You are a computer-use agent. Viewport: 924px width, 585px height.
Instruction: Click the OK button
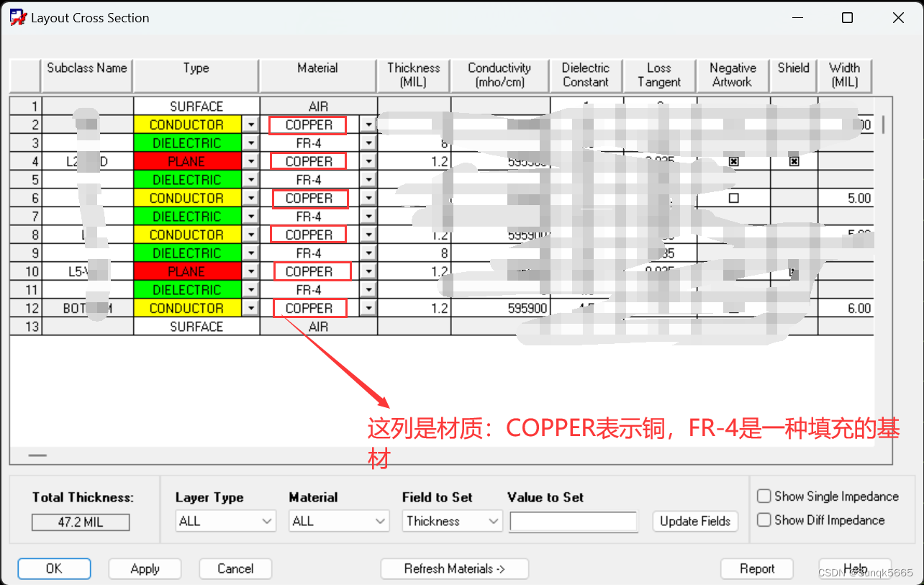click(54, 568)
